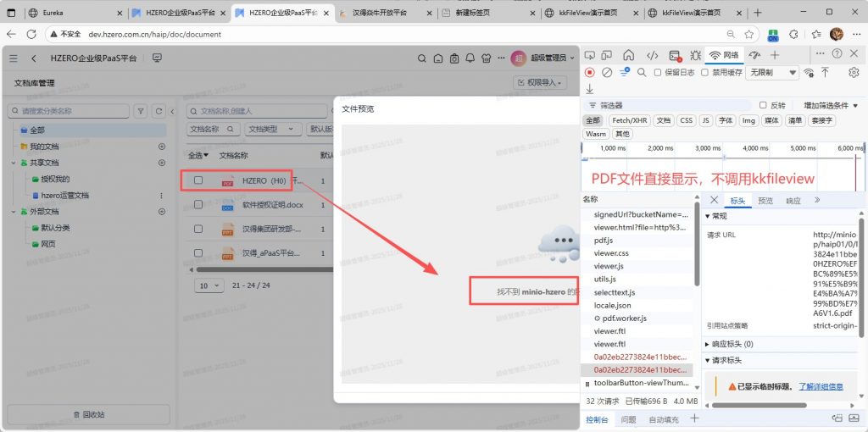This screenshot has height=432, width=868.
Task: Open the 无限制 throttling dropdown
Action: 771,73
